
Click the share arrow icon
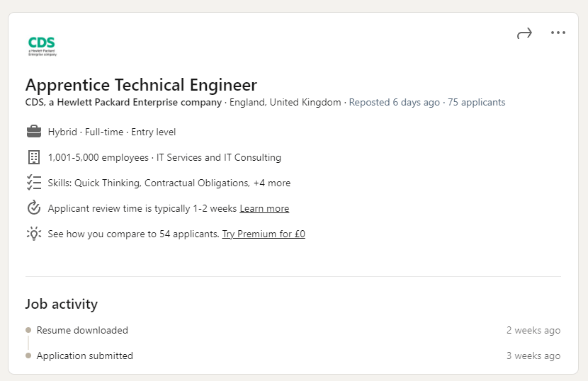click(x=524, y=33)
